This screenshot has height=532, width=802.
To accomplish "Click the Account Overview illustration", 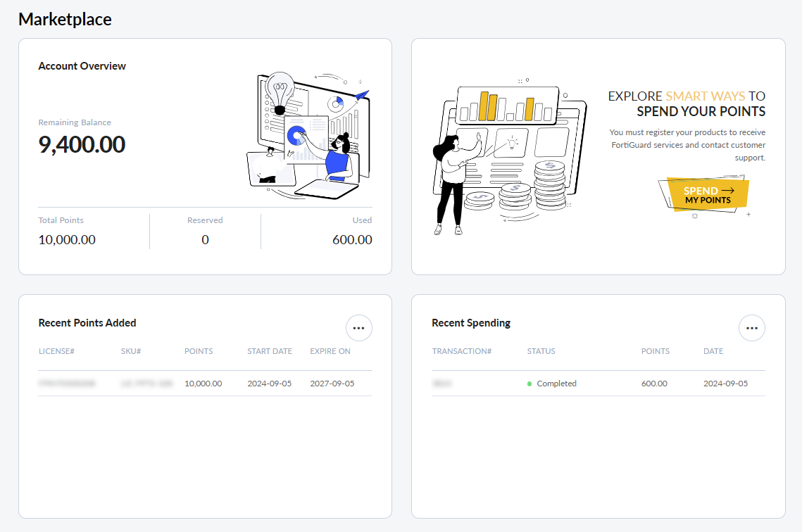I will 308,135.
